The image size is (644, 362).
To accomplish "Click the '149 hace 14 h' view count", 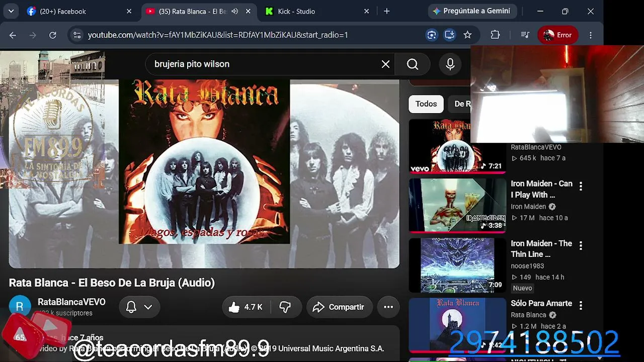I will [537, 277].
